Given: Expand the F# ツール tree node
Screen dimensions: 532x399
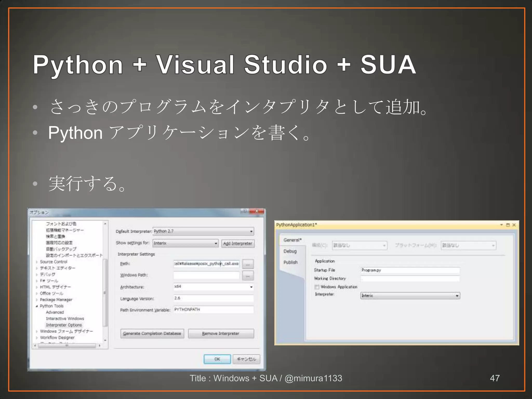Looking at the screenshot, I should [37, 281].
